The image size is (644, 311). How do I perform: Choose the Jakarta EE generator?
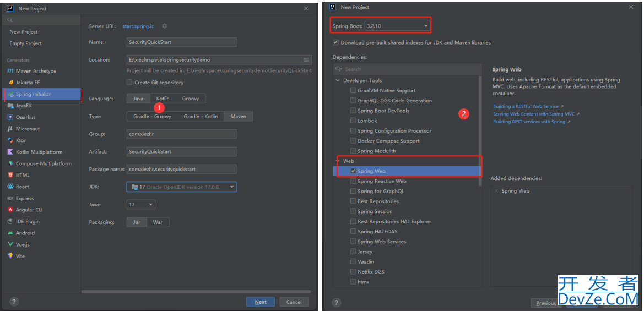28,83
